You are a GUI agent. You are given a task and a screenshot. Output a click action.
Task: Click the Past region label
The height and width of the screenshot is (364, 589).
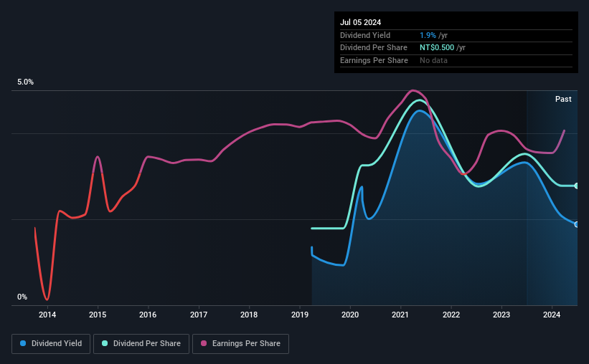click(563, 99)
